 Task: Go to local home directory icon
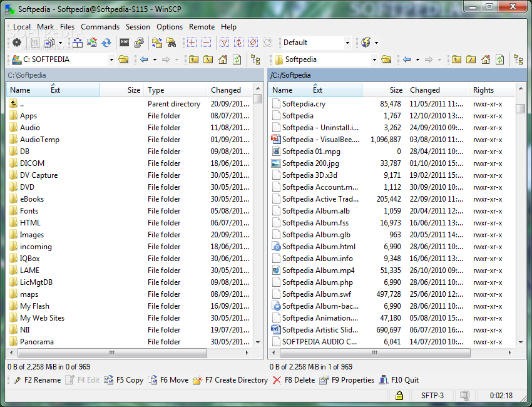[x=223, y=59]
